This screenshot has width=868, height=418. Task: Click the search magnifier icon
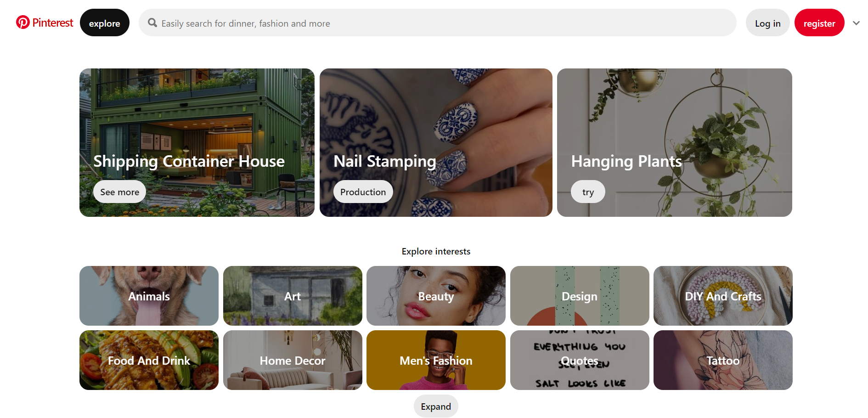point(152,23)
